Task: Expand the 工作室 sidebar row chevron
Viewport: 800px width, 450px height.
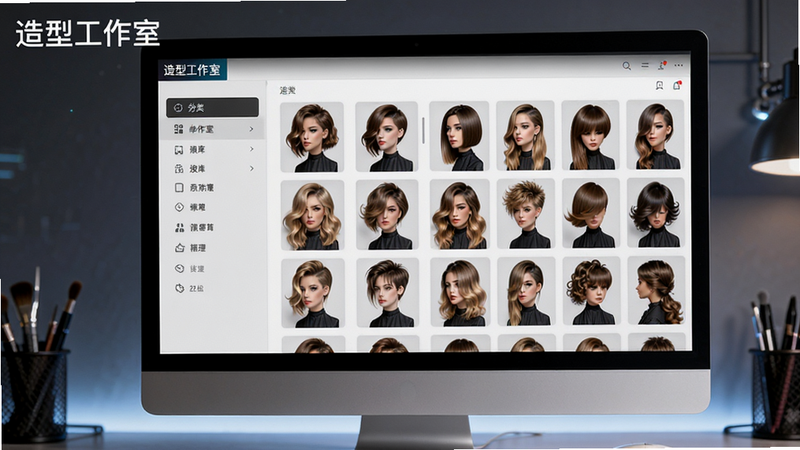Action: point(252,129)
